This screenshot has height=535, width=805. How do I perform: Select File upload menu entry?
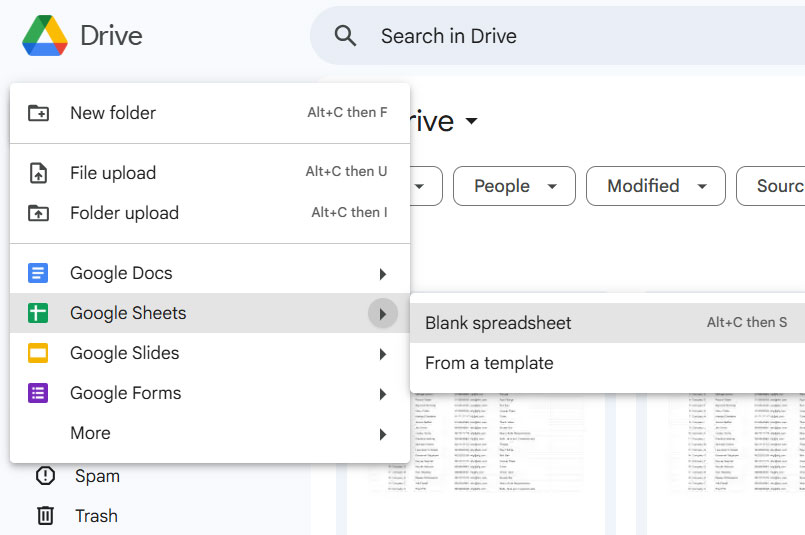click(x=210, y=173)
